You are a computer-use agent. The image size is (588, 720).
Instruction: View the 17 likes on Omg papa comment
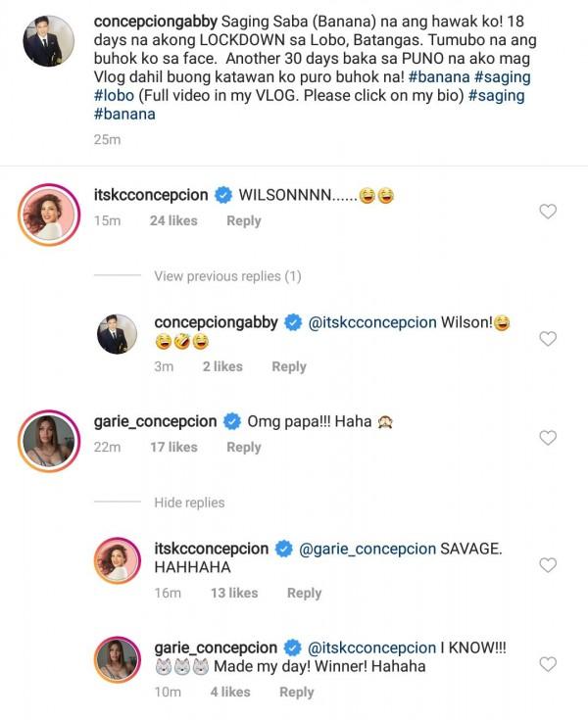173,448
